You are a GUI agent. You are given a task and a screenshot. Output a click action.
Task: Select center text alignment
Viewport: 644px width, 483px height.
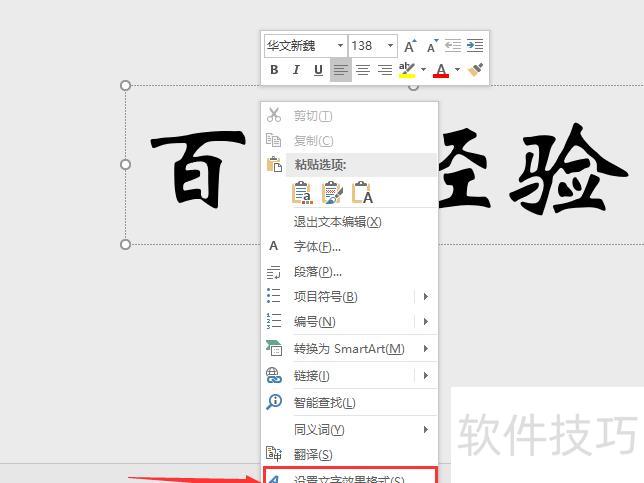point(363,70)
